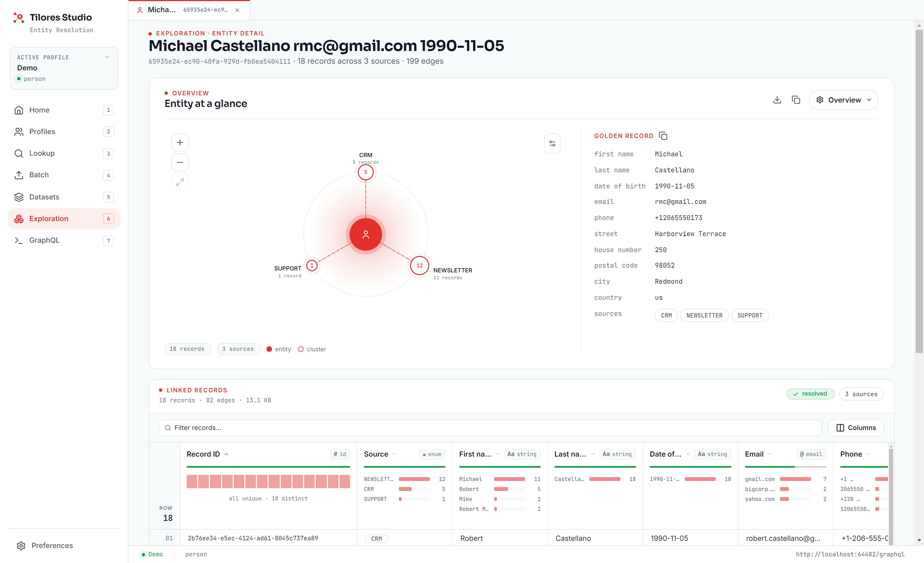Click the NEWSLETTER source chip in golden record
The image size is (924, 563).
pyautogui.click(x=704, y=316)
